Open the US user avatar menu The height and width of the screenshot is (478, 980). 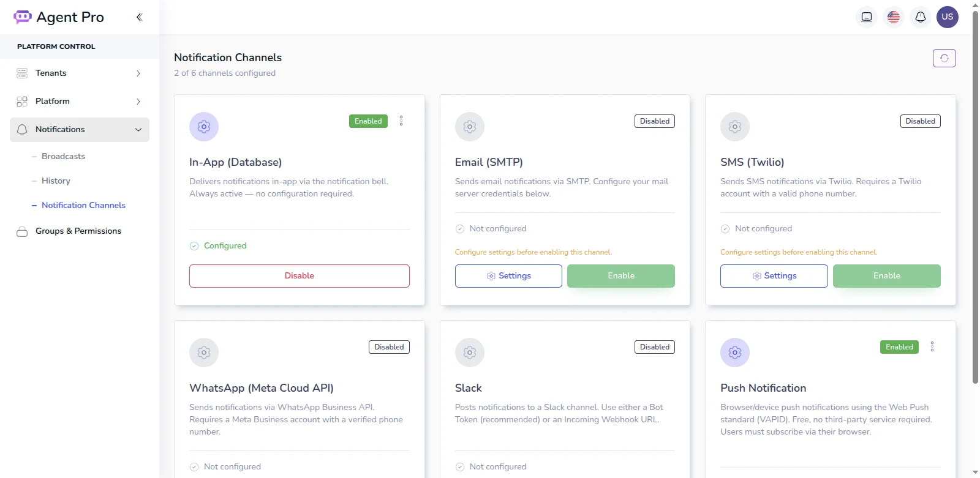click(948, 17)
